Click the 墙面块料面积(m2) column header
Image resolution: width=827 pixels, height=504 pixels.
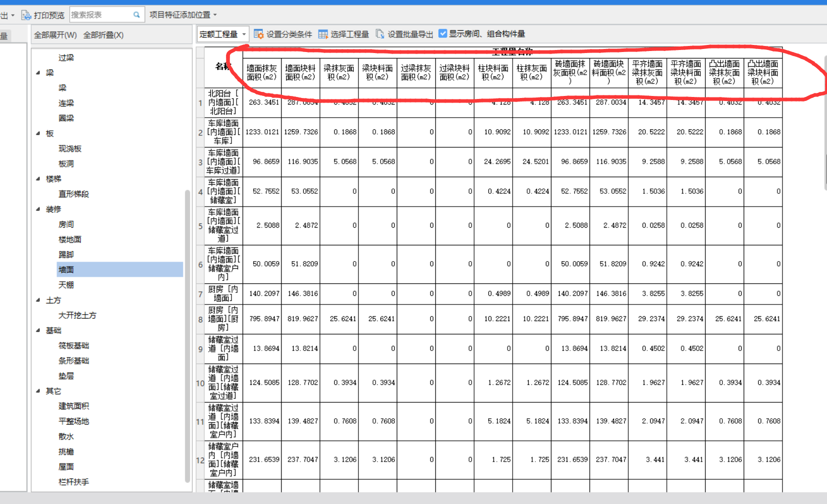300,73
